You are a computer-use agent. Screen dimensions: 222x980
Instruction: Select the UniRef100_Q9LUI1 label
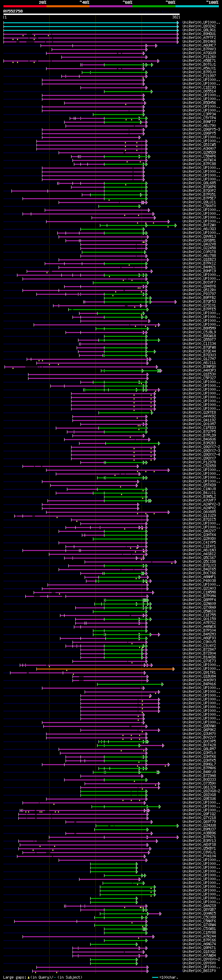199,202
